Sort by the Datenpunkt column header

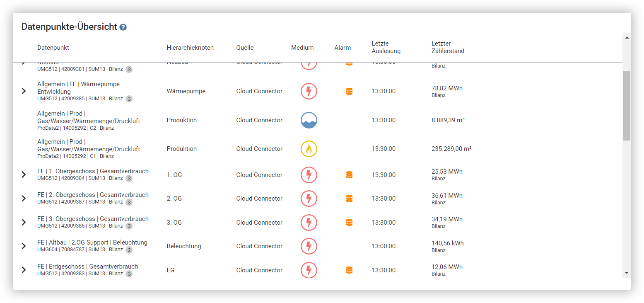[53, 48]
